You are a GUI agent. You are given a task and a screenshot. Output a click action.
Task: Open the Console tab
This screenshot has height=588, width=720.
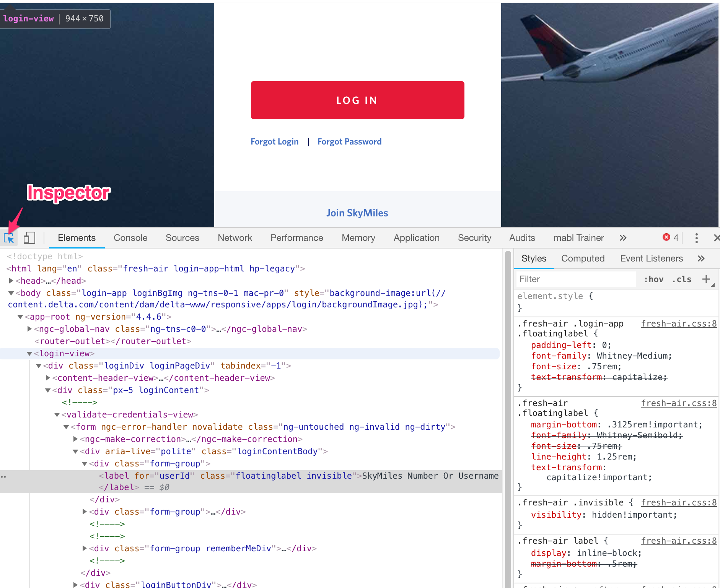coord(130,238)
